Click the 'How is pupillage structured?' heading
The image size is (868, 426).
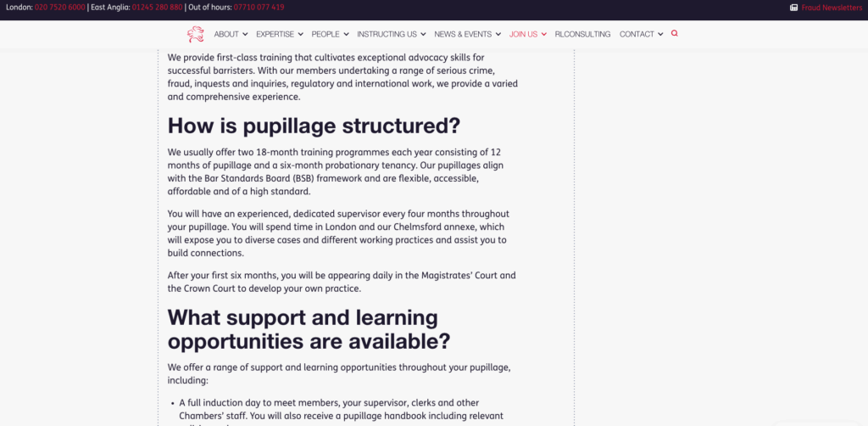point(314,126)
